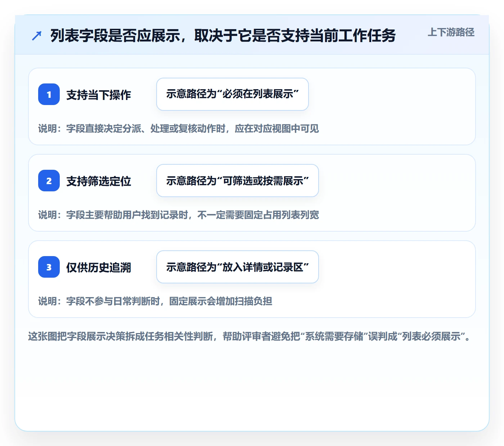Viewport: 504px width, 446px height.
Task: Click the note about 分派、处理或复核动作
Action: point(179,129)
